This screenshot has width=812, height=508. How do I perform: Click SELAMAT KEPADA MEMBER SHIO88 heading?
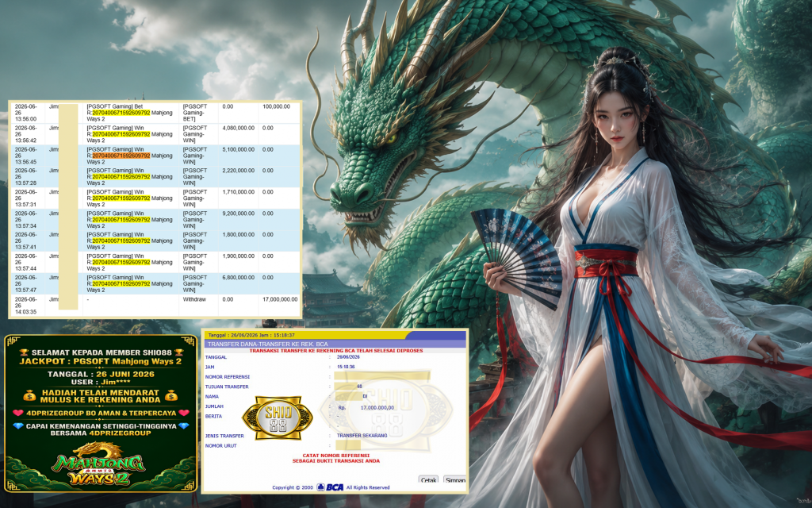(101, 352)
